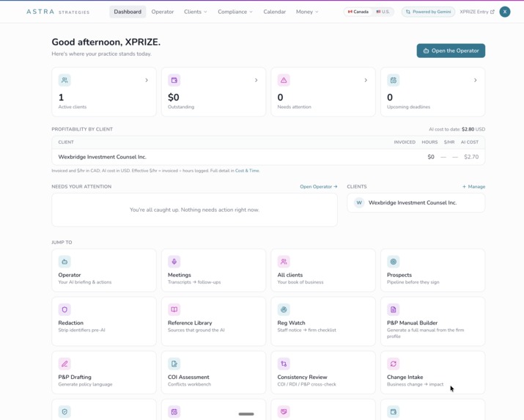Open the XPRIZE Entry link

tap(477, 12)
